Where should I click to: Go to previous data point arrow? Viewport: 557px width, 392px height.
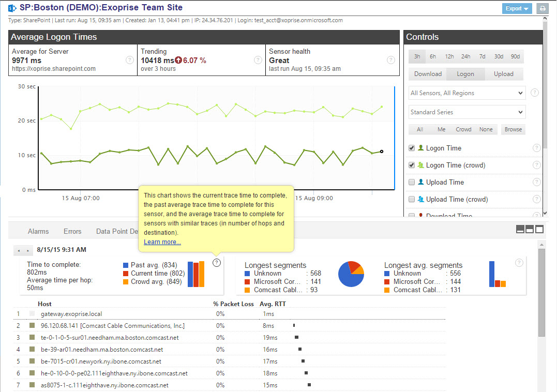pyautogui.click(x=19, y=251)
